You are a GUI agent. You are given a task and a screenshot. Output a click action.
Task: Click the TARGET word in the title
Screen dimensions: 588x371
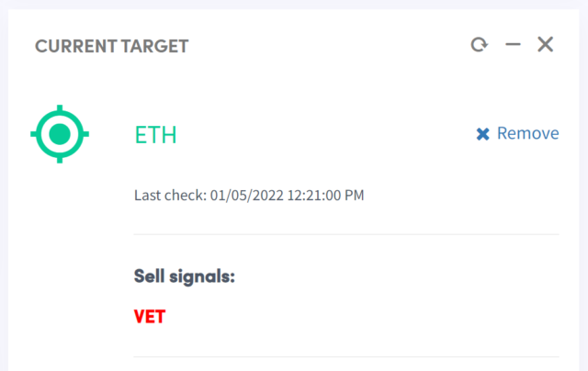155,47
